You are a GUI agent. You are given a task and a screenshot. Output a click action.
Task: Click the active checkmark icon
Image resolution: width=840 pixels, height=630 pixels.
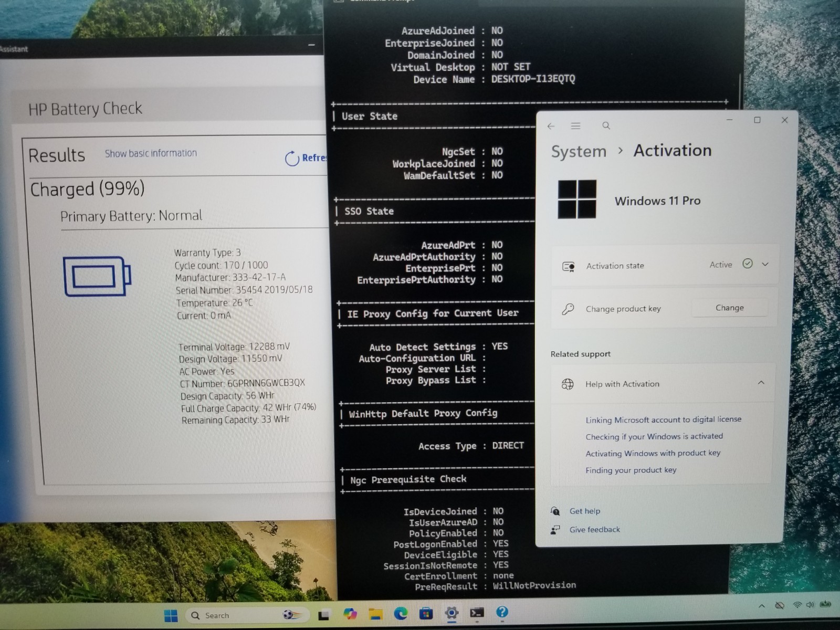748,264
